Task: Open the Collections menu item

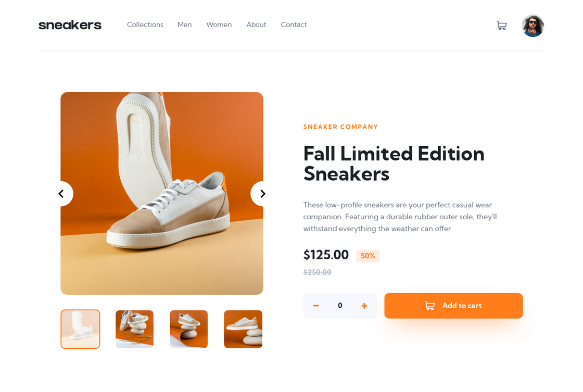Action: point(145,24)
